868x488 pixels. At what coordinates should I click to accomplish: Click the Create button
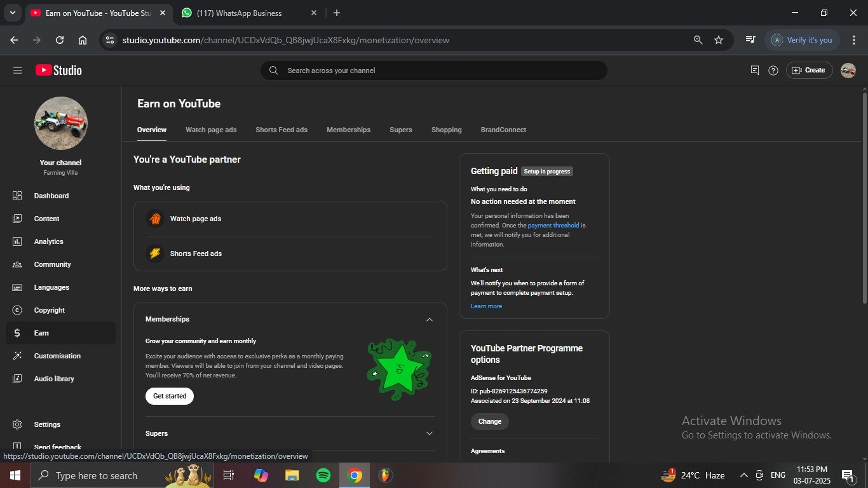point(810,71)
